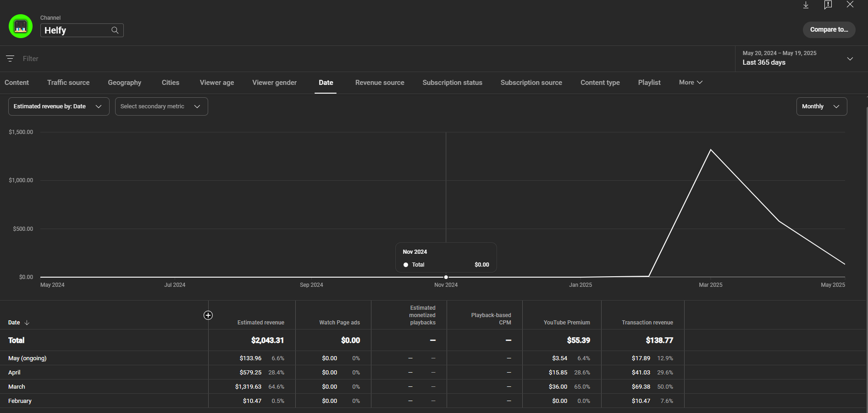Switch to the Traffic source tab
868x413 pixels.
coord(68,83)
